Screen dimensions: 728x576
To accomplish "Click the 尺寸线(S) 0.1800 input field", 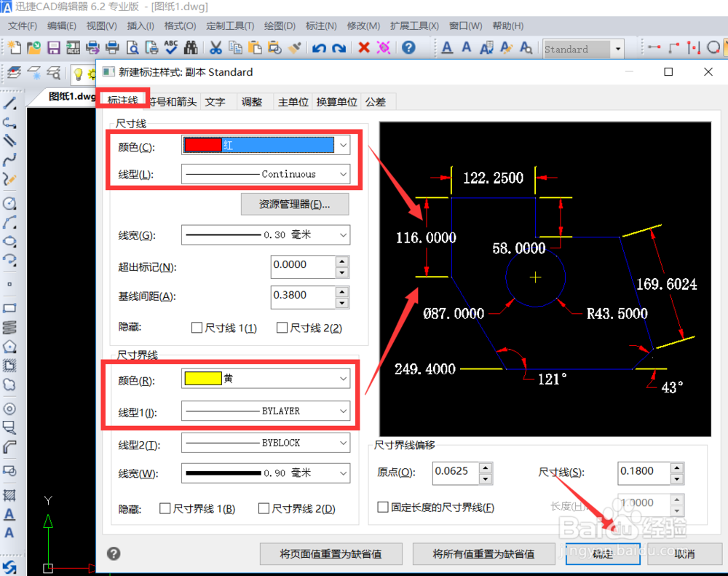I will (x=644, y=473).
